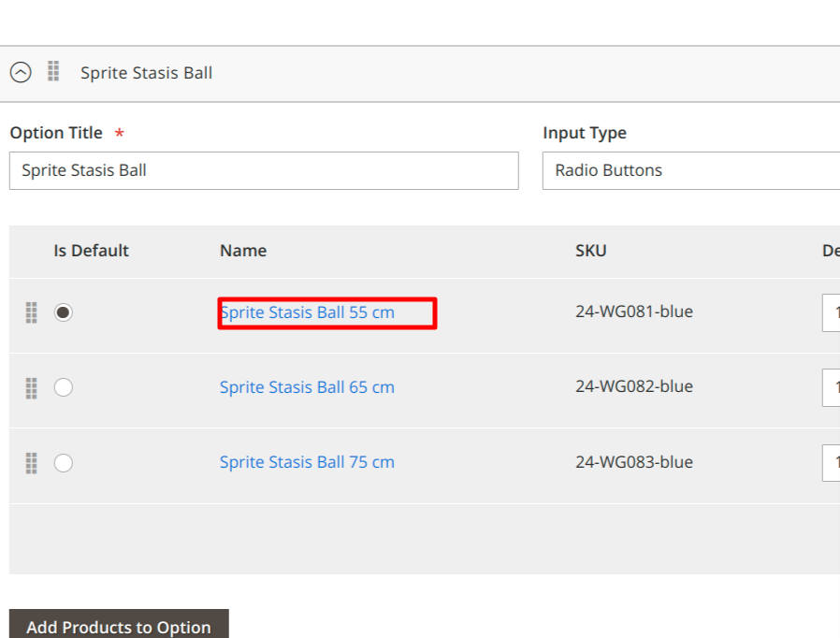The width and height of the screenshot is (840, 638).
Task: Grab the drag handle for the 55 cm row
Action: click(x=31, y=312)
